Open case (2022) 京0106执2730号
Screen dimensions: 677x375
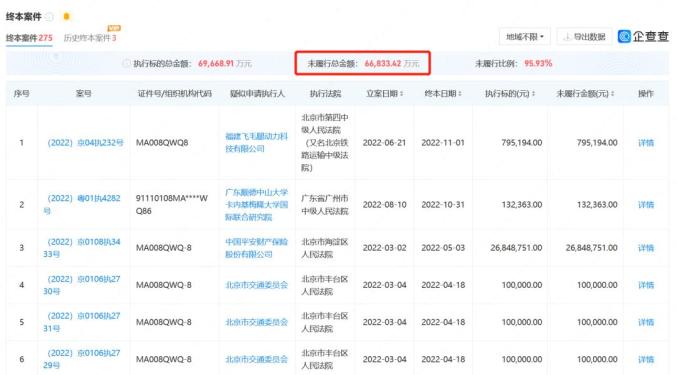pos(82,285)
